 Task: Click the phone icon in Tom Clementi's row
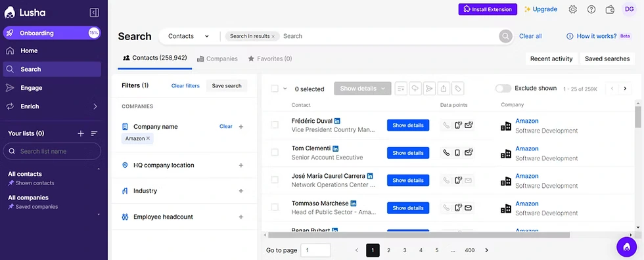446,153
